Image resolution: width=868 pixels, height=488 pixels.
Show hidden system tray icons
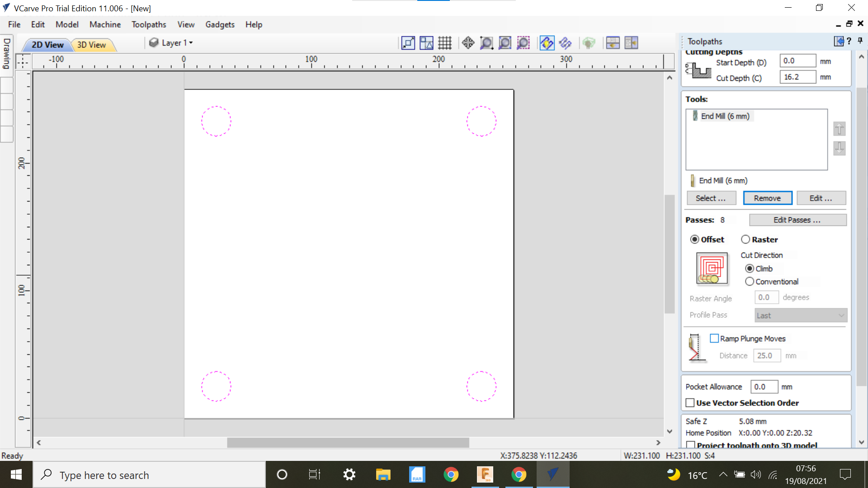[x=723, y=474]
